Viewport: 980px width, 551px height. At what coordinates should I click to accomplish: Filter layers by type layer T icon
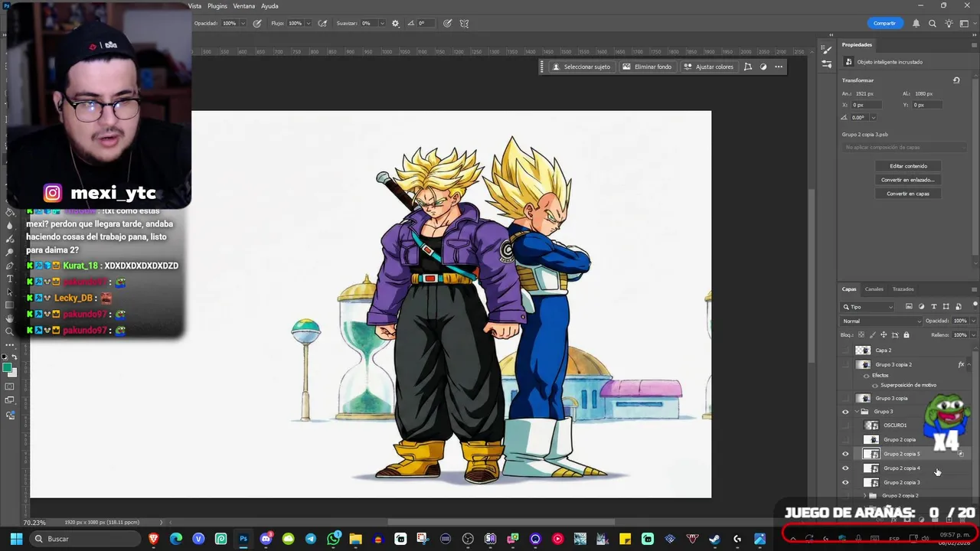[933, 307]
